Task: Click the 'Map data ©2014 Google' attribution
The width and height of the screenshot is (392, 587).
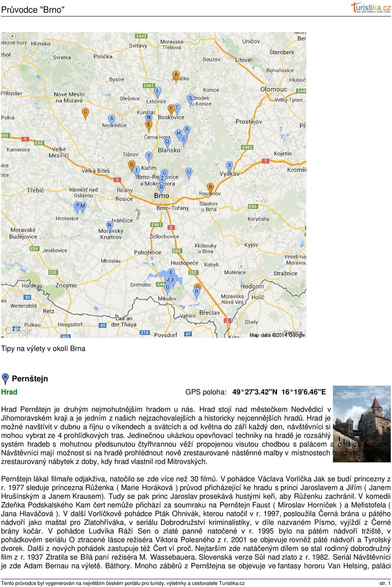Action: click(277, 335)
